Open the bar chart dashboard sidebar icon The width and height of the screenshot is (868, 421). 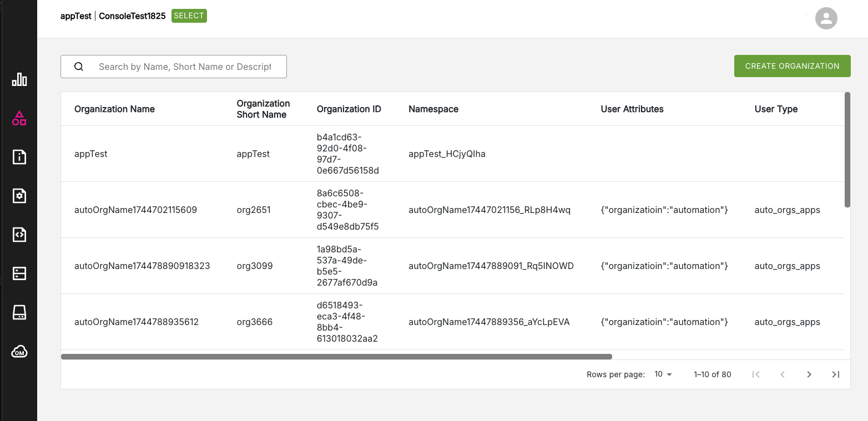click(19, 80)
